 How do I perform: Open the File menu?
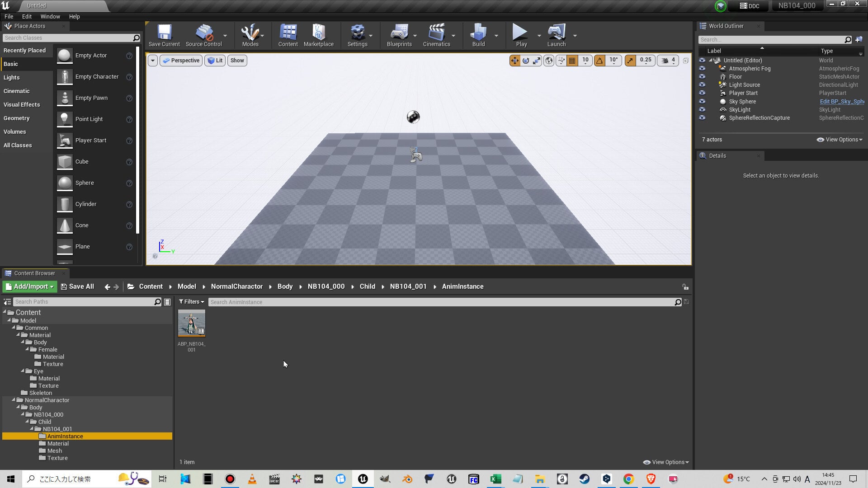point(9,17)
